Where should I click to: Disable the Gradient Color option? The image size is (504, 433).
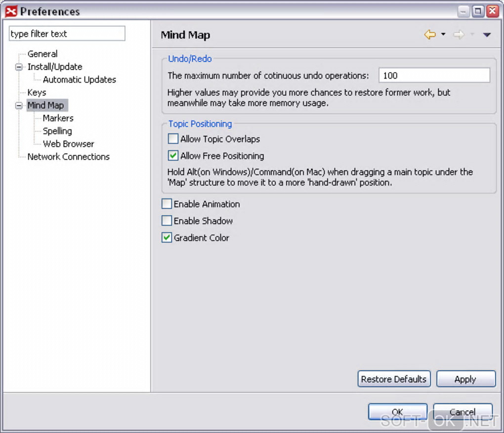coord(167,238)
